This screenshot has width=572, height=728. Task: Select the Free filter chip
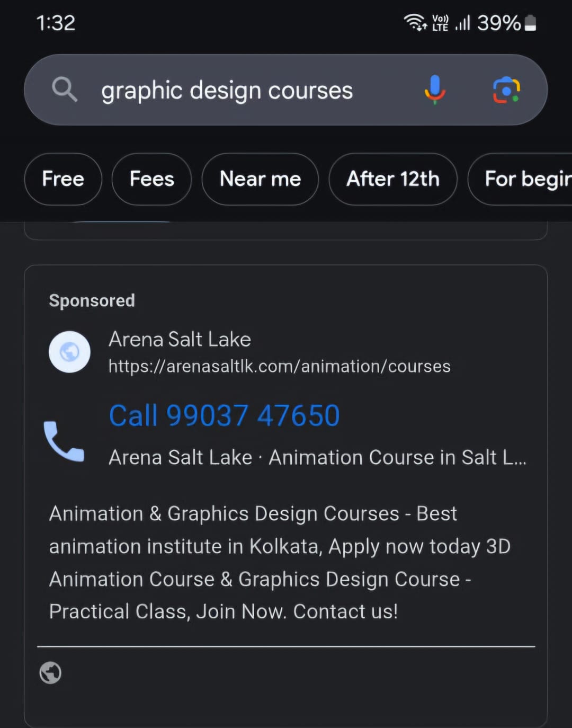[63, 179]
